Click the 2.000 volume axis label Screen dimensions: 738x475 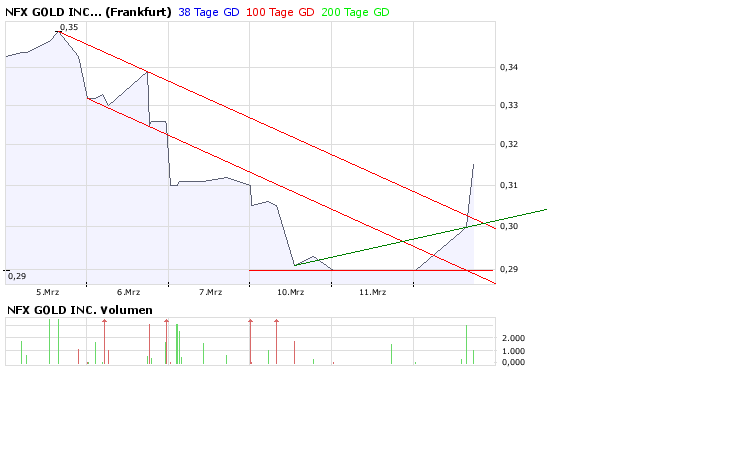(513, 338)
